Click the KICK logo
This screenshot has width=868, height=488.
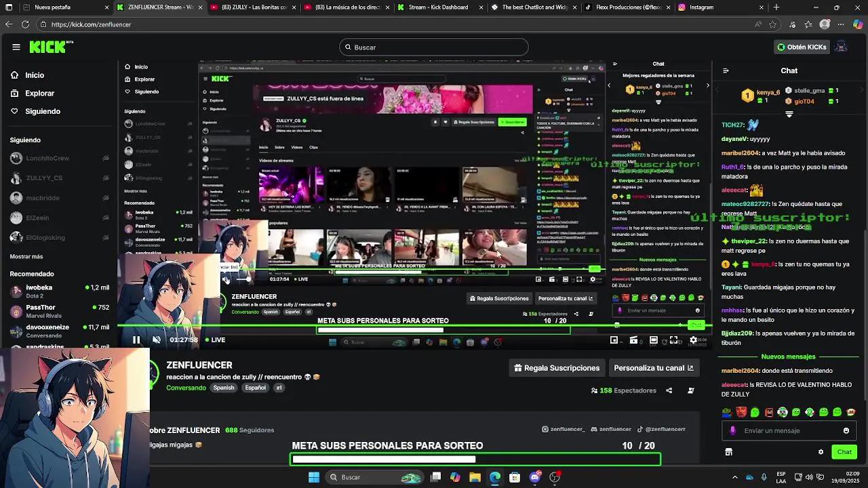51,47
